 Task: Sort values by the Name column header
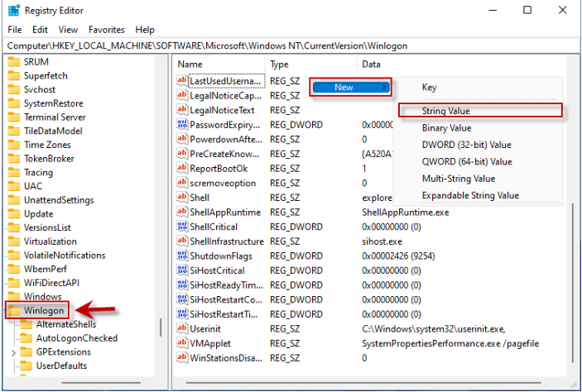pos(190,64)
